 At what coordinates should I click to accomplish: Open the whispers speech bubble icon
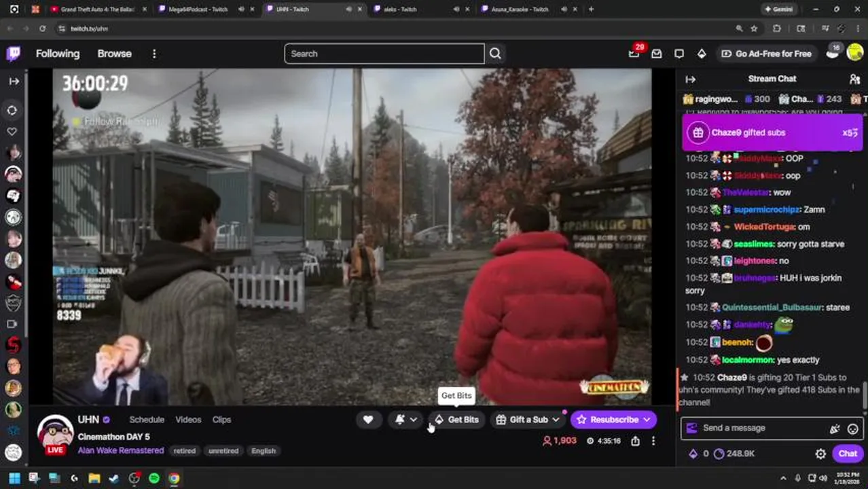click(679, 54)
